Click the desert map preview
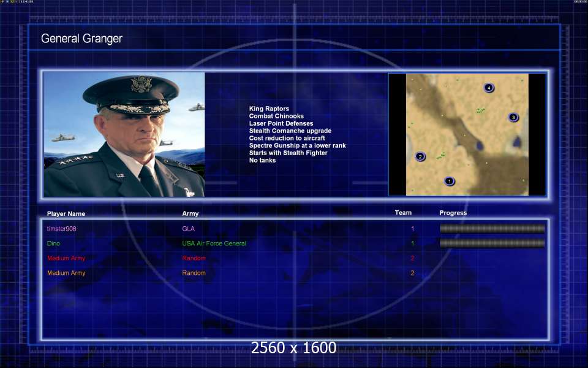 pyautogui.click(x=467, y=134)
